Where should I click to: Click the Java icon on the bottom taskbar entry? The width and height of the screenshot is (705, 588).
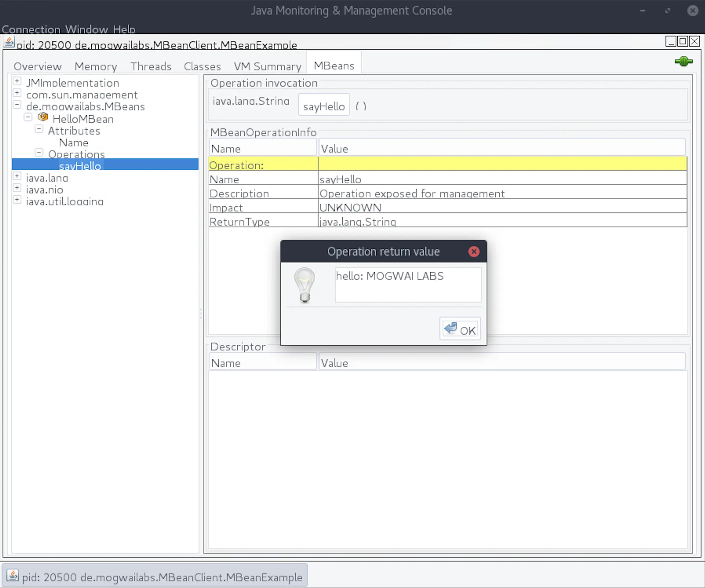point(13,576)
